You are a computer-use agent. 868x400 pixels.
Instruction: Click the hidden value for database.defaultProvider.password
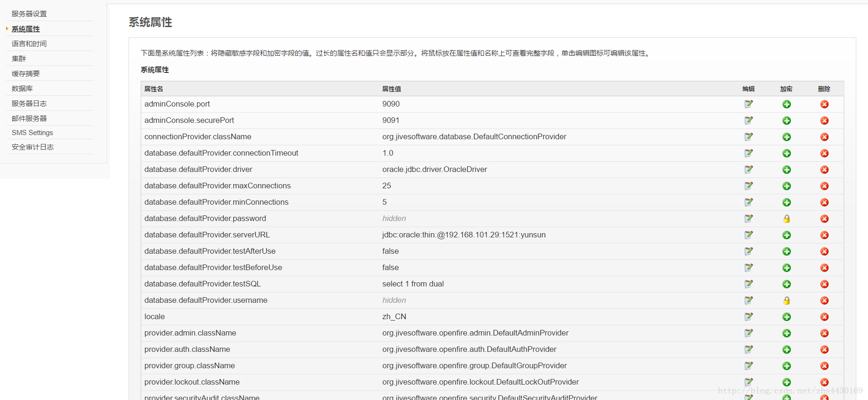coord(394,219)
